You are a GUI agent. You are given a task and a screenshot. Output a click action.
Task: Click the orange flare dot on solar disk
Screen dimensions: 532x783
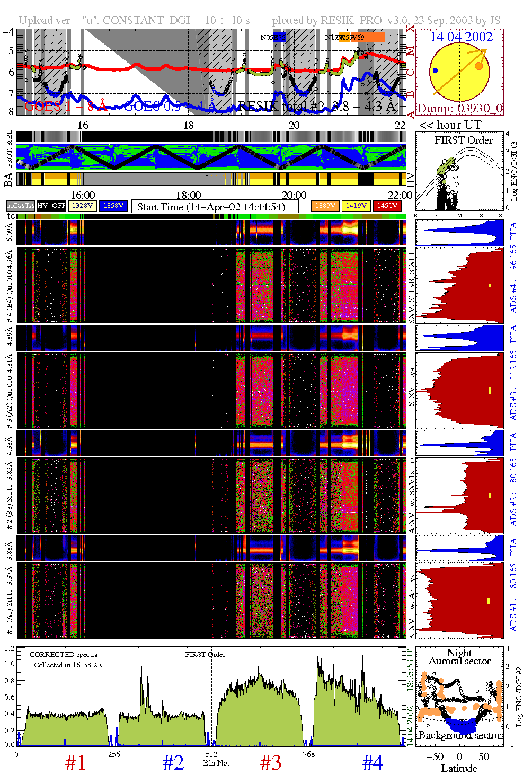478,66
